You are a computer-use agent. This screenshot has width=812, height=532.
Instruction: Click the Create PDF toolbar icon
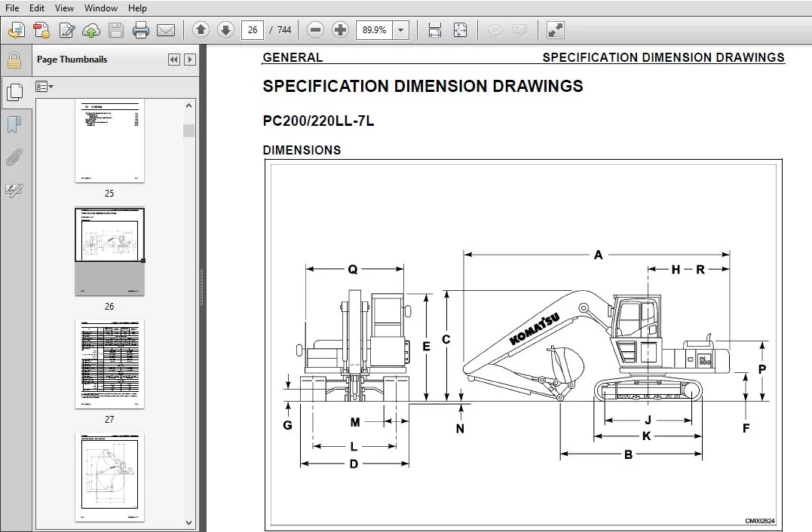(41, 30)
